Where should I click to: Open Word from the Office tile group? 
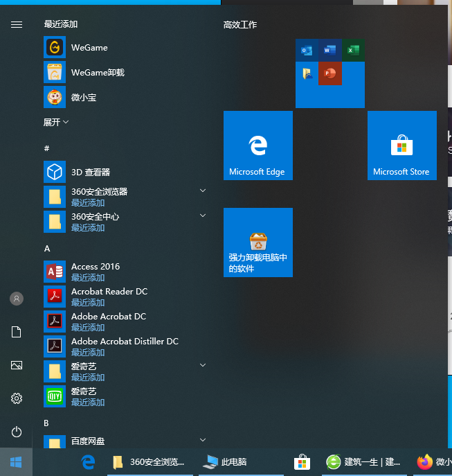330,50
